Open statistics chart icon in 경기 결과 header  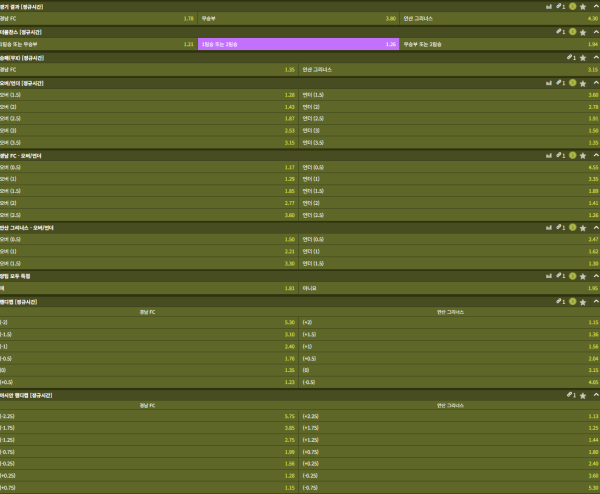pyautogui.click(x=548, y=6)
